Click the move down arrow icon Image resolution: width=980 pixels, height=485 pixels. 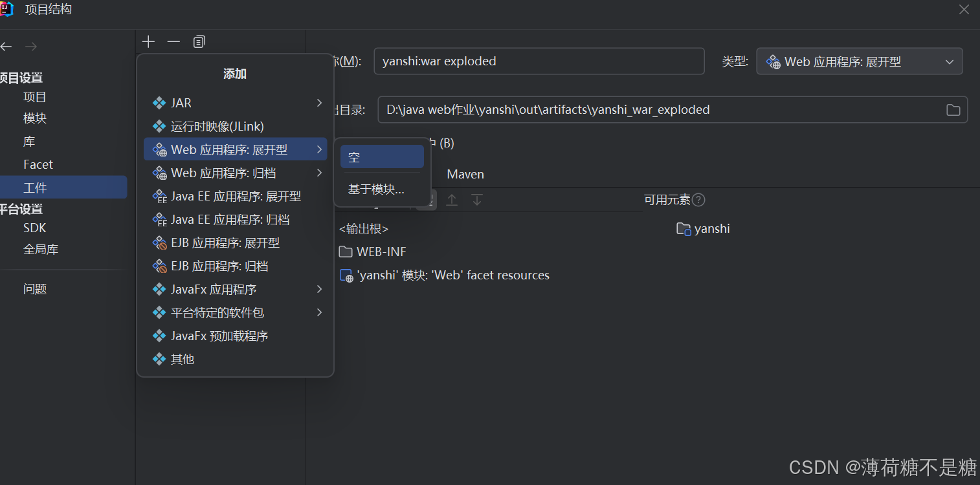point(477,200)
